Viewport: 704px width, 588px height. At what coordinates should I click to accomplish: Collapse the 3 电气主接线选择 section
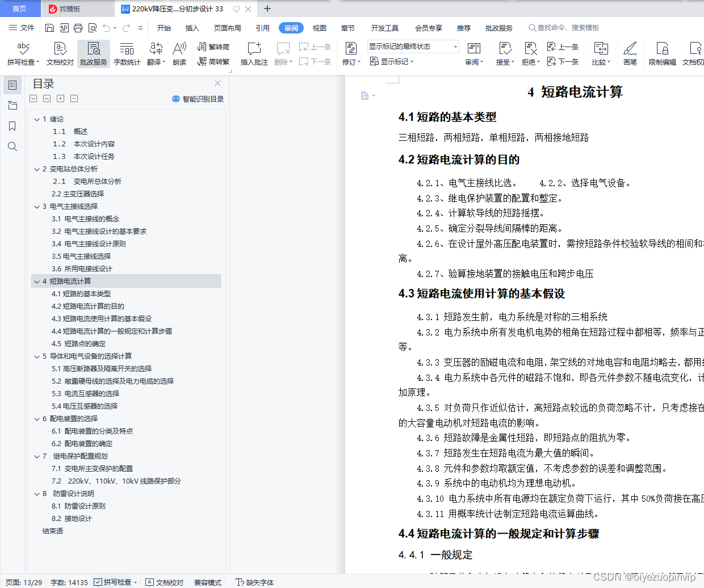37,207
